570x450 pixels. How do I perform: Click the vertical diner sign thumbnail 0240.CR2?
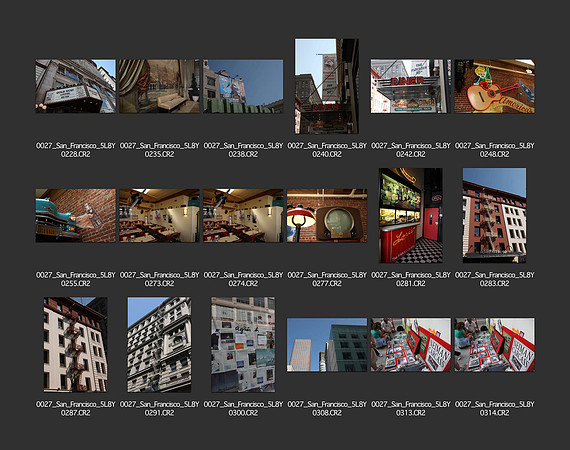tap(326, 86)
